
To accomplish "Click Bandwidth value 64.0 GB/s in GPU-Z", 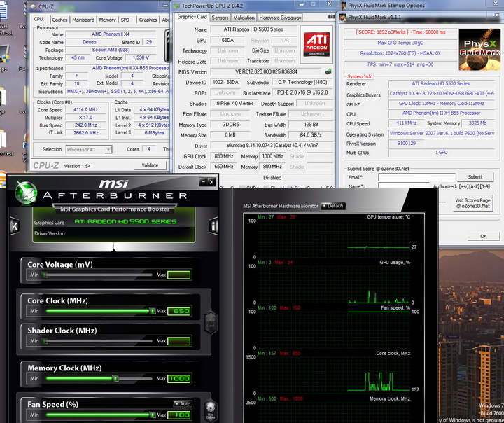I will point(311,134).
